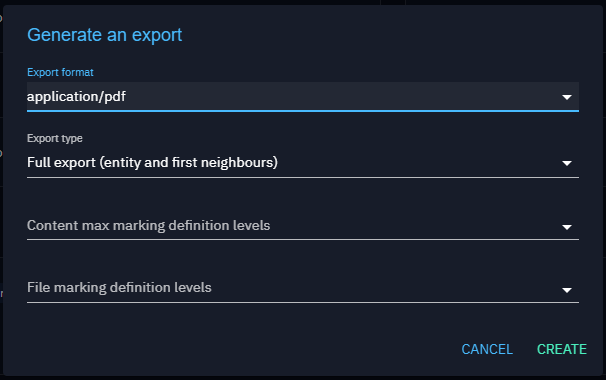The height and width of the screenshot is (380, 606).
Task: Click the blue underline of the Export format field
Action: tap(303, 111)
